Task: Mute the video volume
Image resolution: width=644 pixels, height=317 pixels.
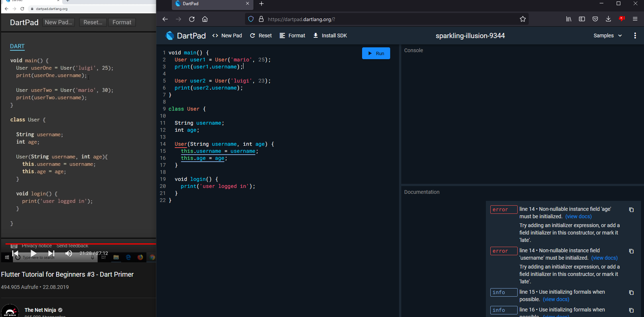Action: pos(69,253)
